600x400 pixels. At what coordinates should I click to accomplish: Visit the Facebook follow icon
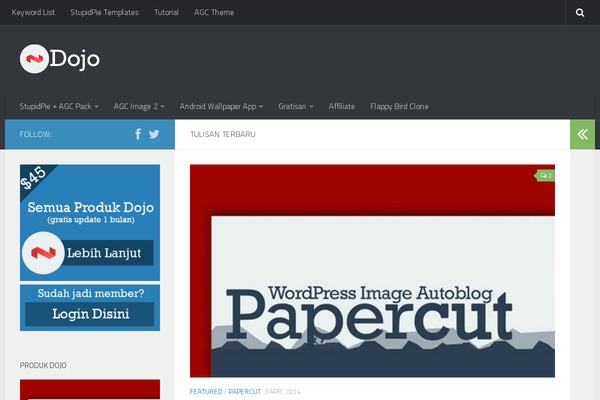138,134
